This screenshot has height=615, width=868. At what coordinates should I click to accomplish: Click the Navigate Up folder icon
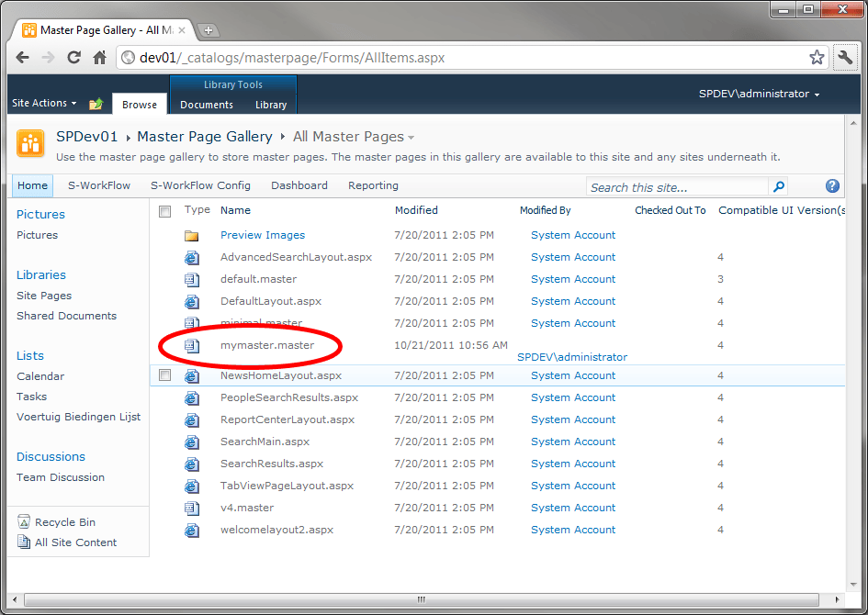coord(96,104)
